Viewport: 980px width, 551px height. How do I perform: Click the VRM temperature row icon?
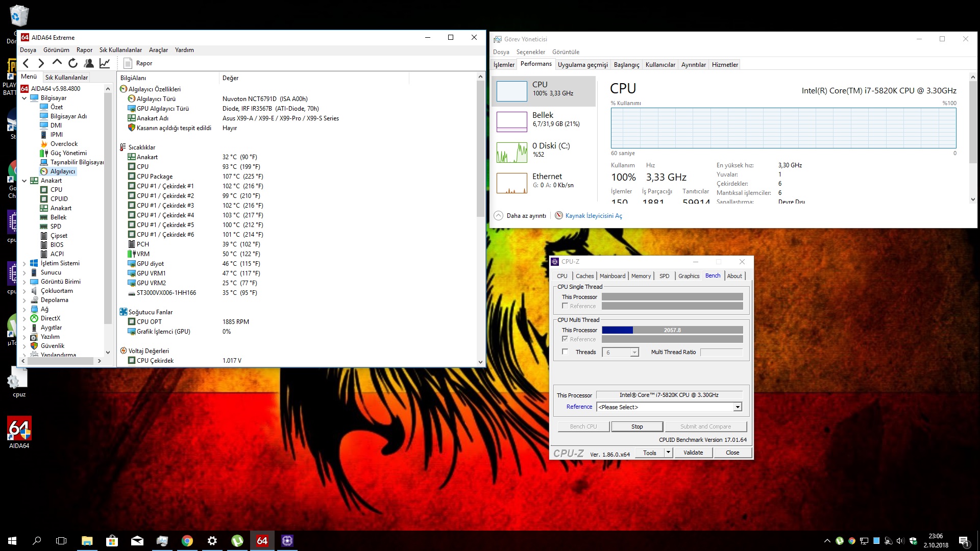[x=131, y=254]
